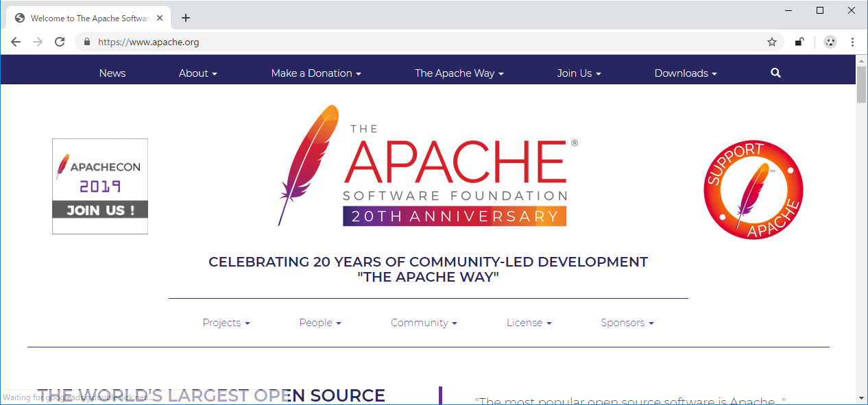Click the profile avatar icon in toolbar

pos(830,42)
